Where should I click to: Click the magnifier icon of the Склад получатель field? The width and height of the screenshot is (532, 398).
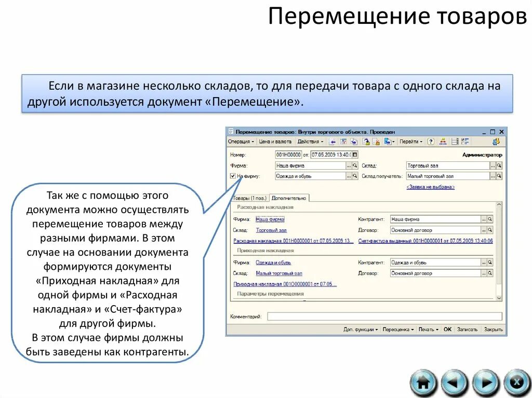[x=499, y=176]
